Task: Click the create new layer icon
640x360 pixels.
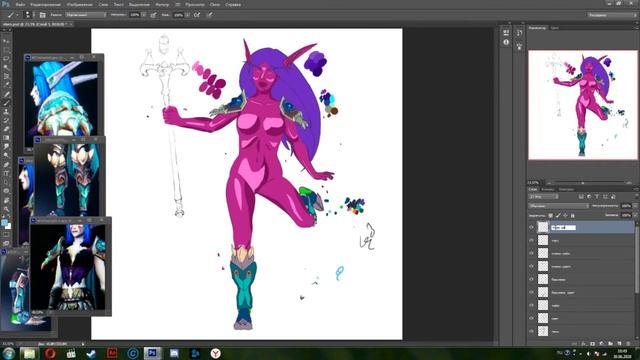Action: click(x=620, y=344)
